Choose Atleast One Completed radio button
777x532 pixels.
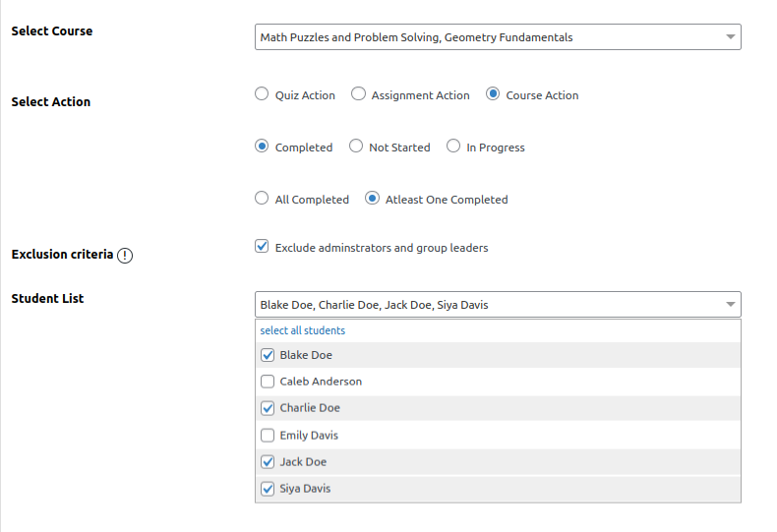point(372,199)
